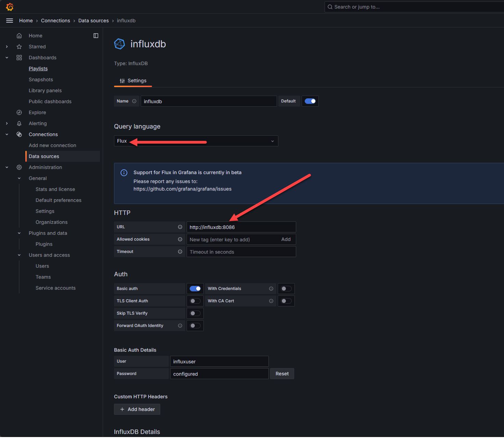Open the Query language dropdown
The height and width of the screenshot is (448, 504).
pyautogui.click(x=196, y=141)
